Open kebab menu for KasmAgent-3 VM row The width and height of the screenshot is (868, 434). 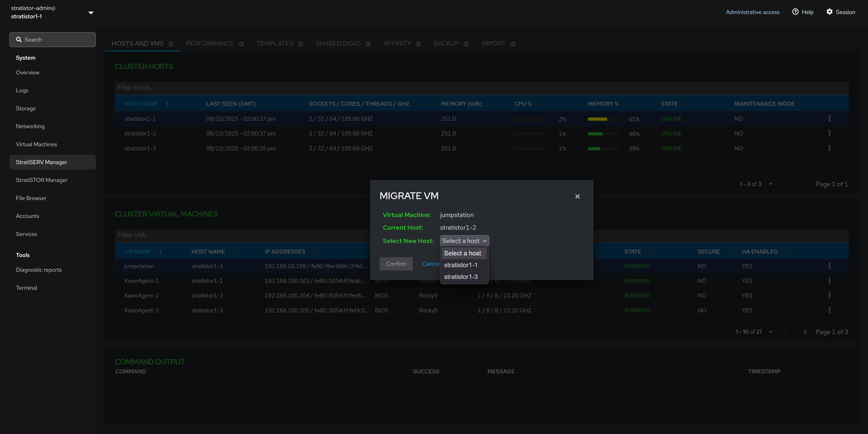tap(829, 310)
